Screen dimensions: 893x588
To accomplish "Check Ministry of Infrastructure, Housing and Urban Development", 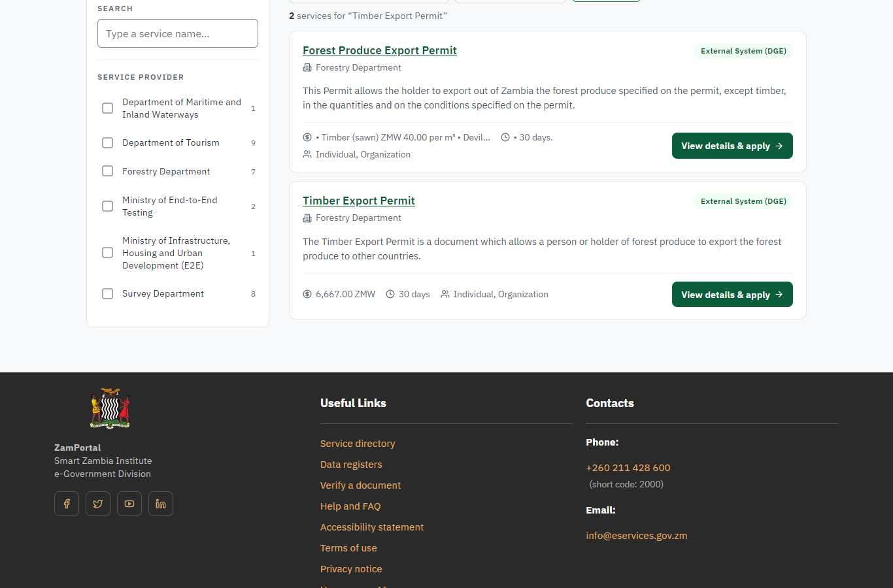I will point(108,253).
